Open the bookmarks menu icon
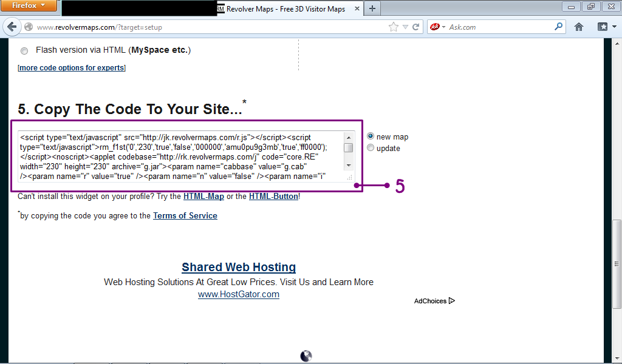 (x=603, y=27)
